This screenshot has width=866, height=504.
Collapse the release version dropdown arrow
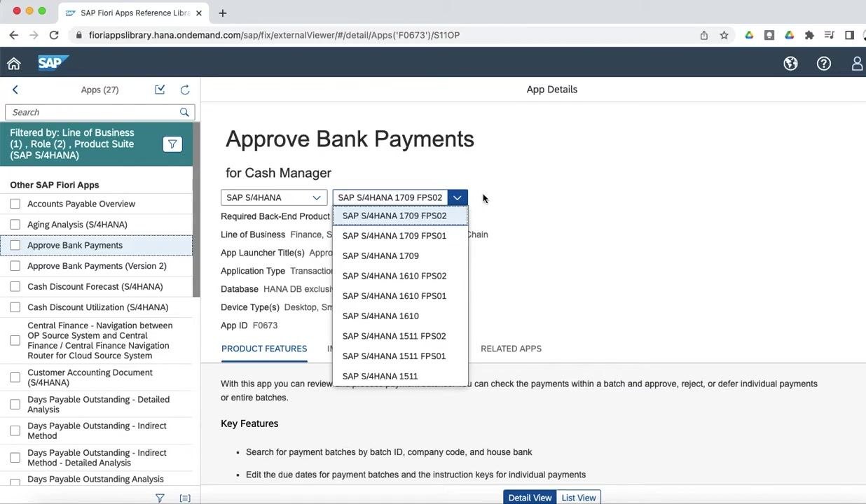click(457, 197)
